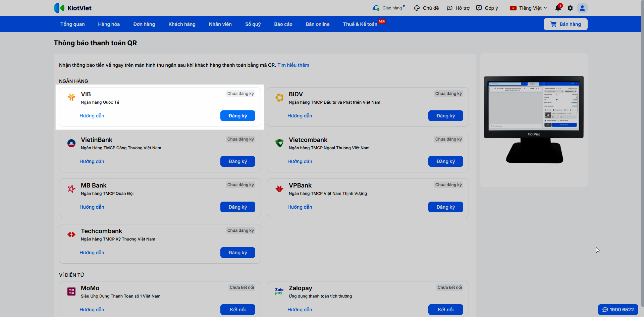
Task: Open the Chủ đề theme palette icon
Action: (417, 8)
